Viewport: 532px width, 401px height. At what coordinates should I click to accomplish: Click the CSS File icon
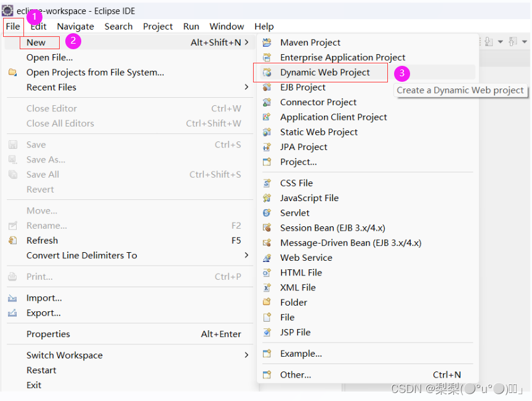(x=267, y=183)
